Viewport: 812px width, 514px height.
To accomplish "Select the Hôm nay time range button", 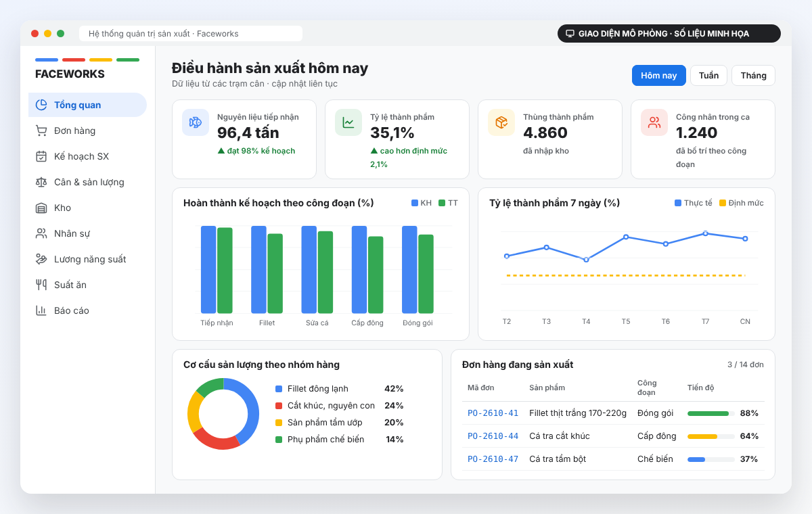I will 659,76.
